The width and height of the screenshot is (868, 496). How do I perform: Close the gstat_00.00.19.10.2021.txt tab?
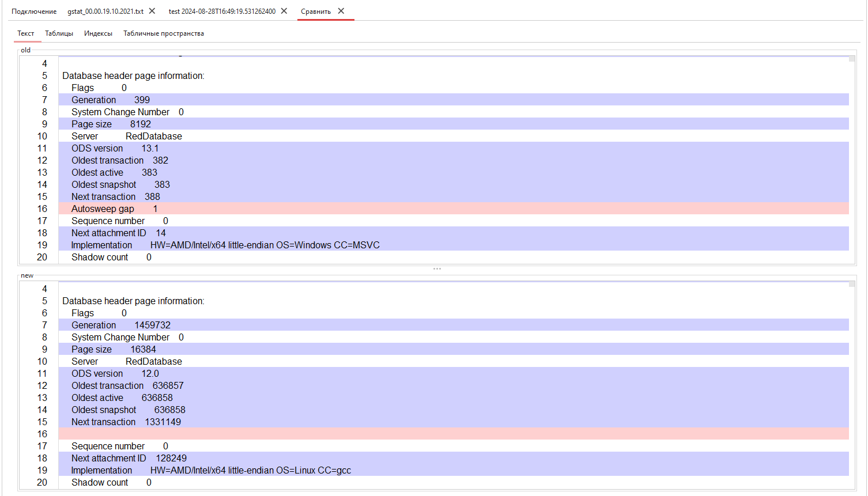click(152, 10)
